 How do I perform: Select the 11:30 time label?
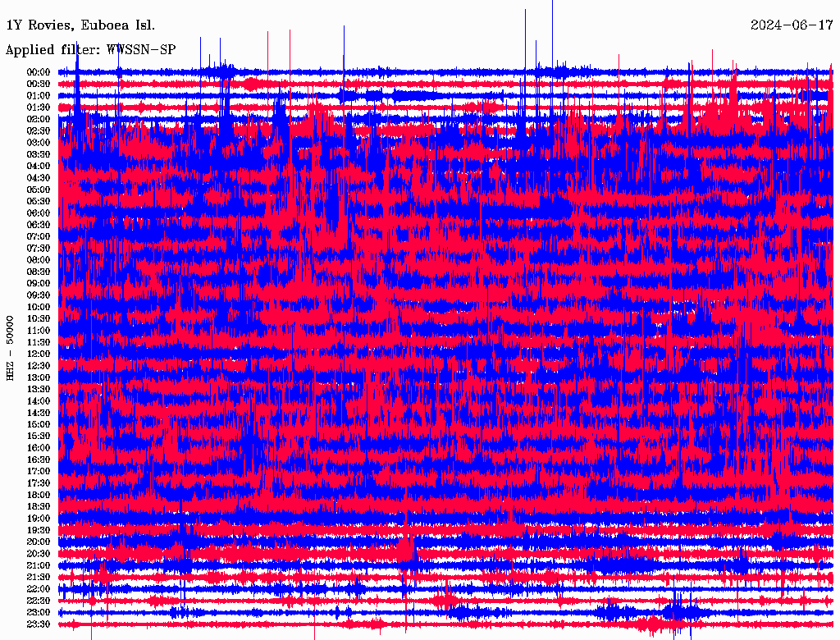(x=39, y=342)
